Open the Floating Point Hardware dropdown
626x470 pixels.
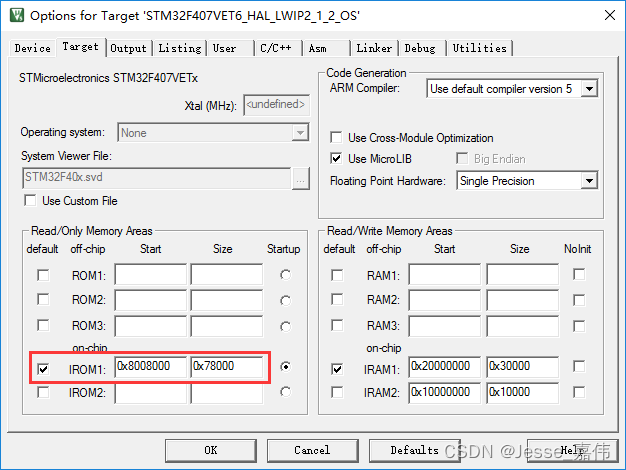click(527, 181)
